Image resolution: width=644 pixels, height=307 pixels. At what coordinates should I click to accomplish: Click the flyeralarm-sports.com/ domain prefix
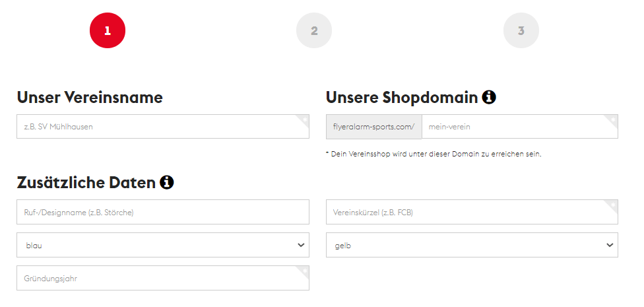(373, 127)
